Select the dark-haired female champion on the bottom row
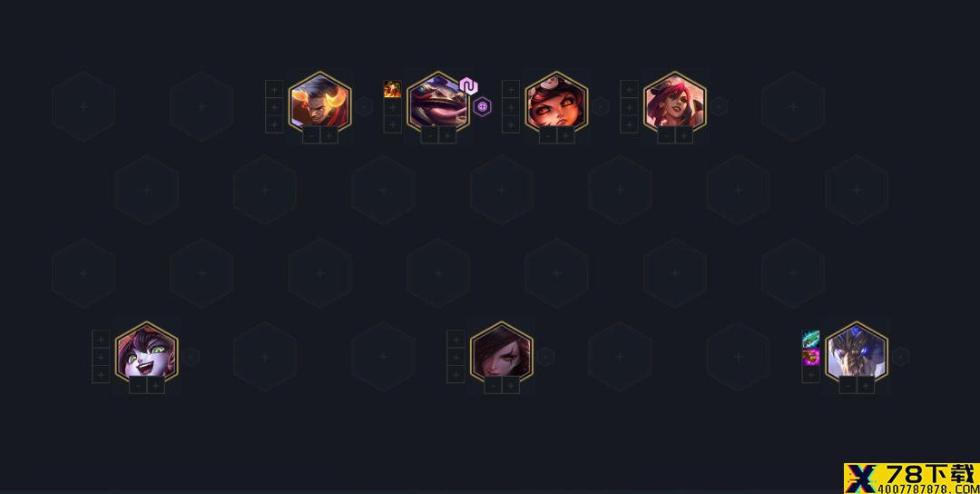980x494 pixels. coord(501,354)
